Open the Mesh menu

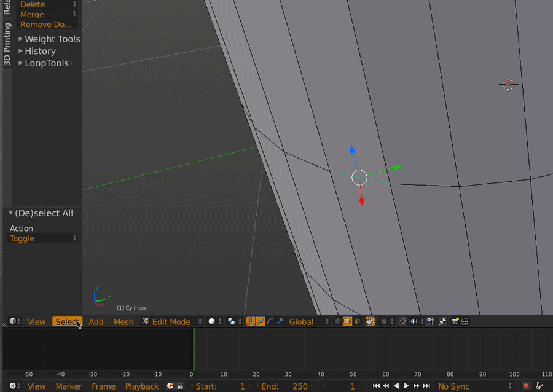pos(123,321)
